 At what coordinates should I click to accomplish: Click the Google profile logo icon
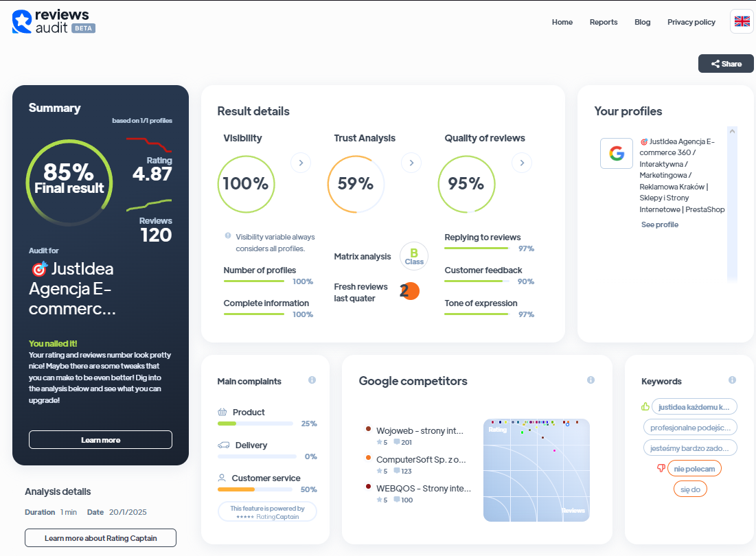pos(617,153)
